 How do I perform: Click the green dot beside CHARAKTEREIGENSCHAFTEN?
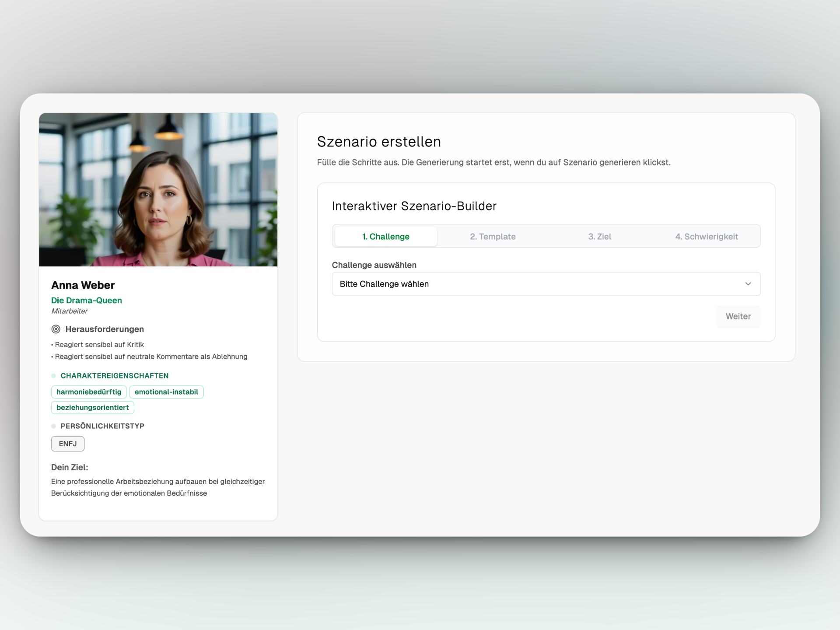tap(53, 375)
